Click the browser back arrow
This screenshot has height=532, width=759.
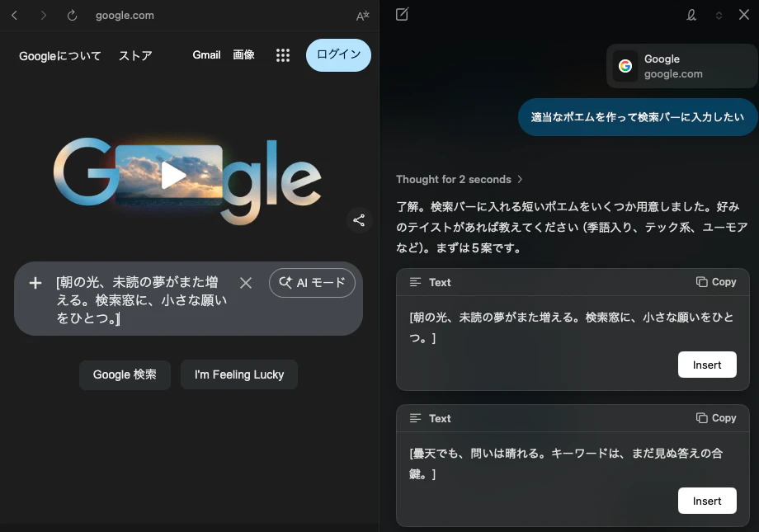(x=15, y=16)
